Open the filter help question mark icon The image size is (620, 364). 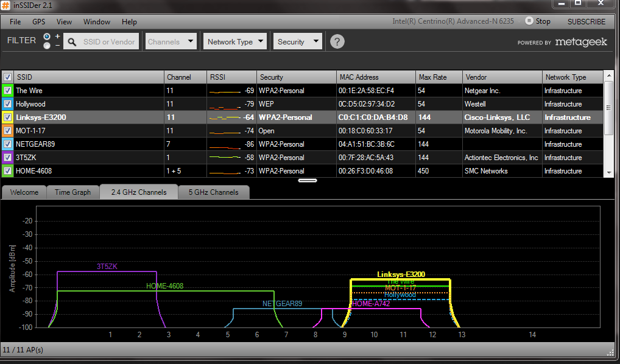pyautogui.click(x=337, y=41)
